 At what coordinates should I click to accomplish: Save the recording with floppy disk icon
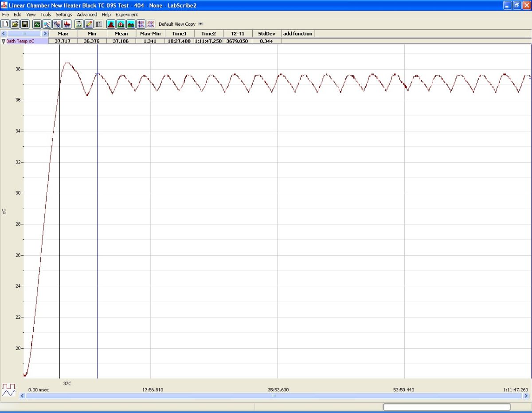pyautogui.click(x=25, y=24)
